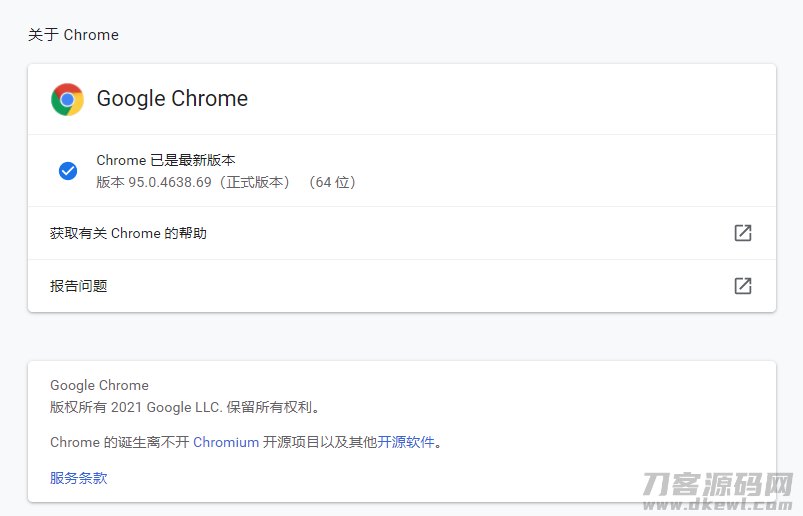The width and height of the screenshot is (803, 516).
Task: Click the footer Google Chrome label
Action: point(99,385)
